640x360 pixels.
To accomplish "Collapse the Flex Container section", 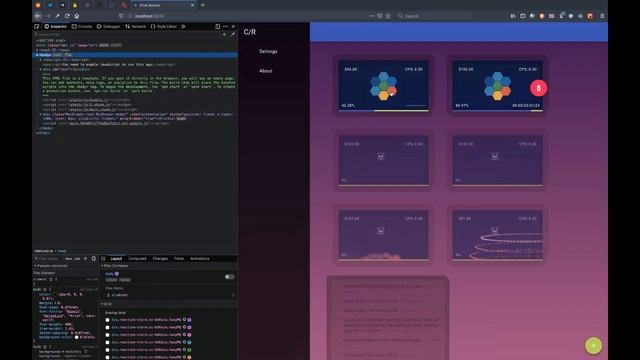I will [102, 266].
